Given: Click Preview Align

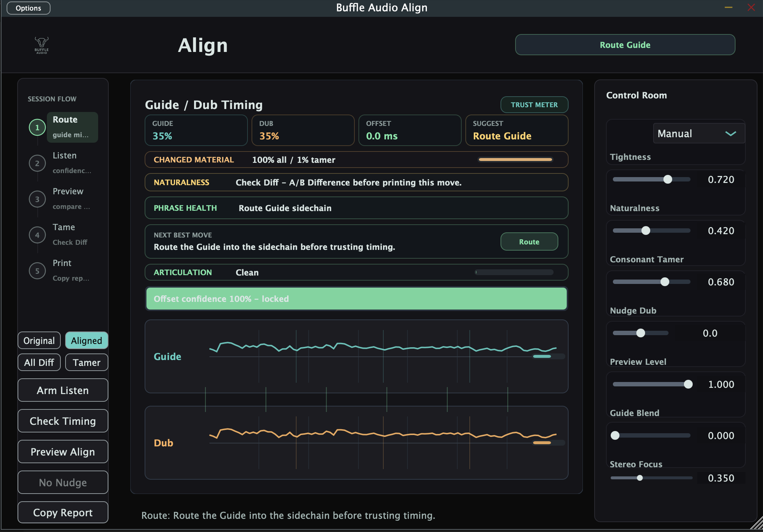Looking at the screenshot, I should point(63,452).
